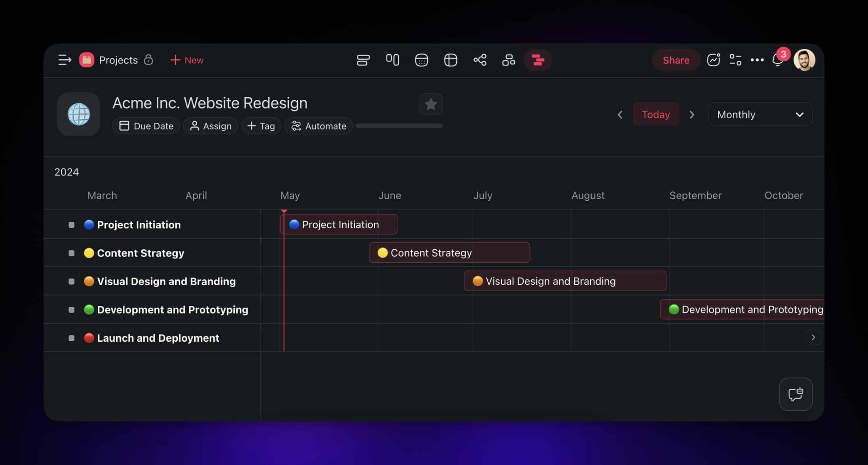Open the three-dot overflow menu

pos(756,60)
